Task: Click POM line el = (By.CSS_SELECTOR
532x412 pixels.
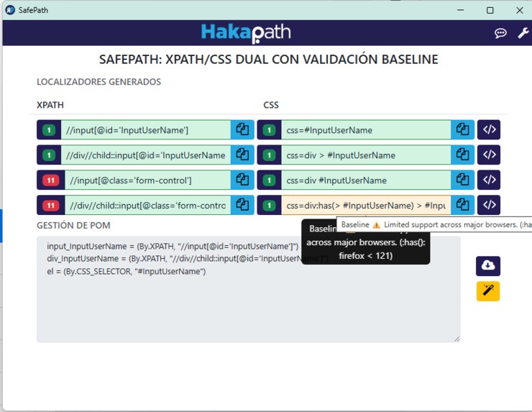Action: (x=127, y=272)
